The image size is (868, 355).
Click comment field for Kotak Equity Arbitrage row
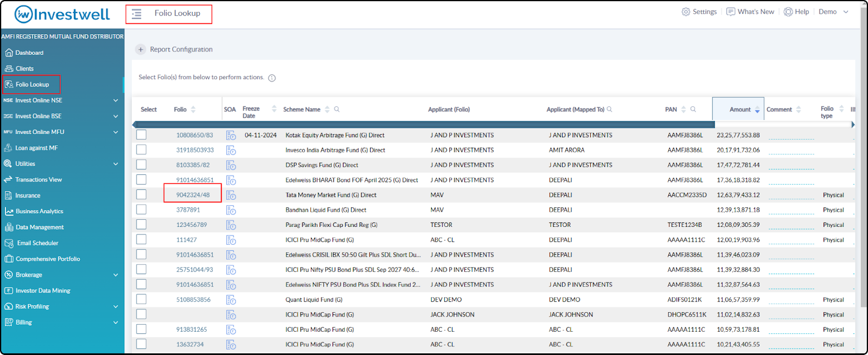pos(791,136)
